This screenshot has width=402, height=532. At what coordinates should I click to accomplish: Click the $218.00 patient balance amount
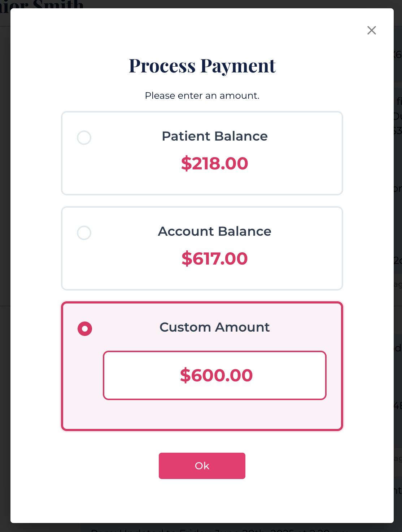215,163
